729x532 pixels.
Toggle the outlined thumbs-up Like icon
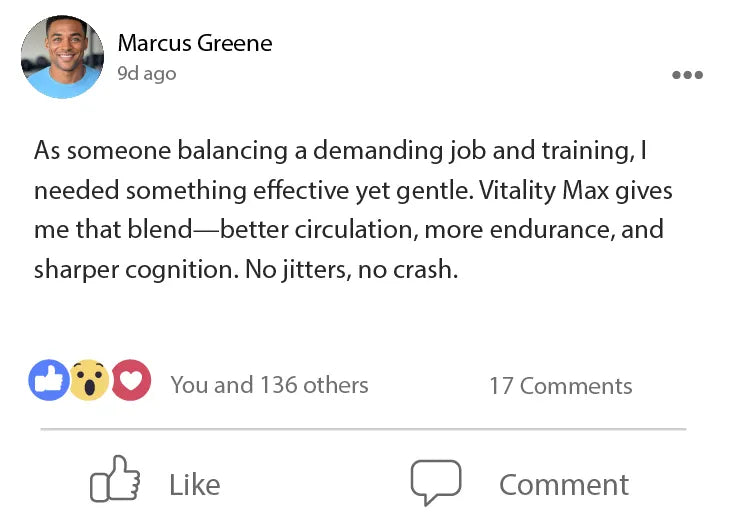(x=115, y=482)
